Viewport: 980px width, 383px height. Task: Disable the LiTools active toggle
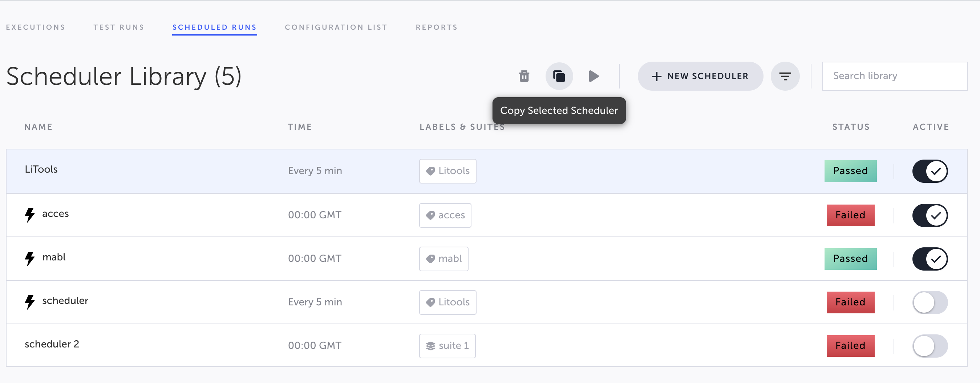click(x=930, y=171)
